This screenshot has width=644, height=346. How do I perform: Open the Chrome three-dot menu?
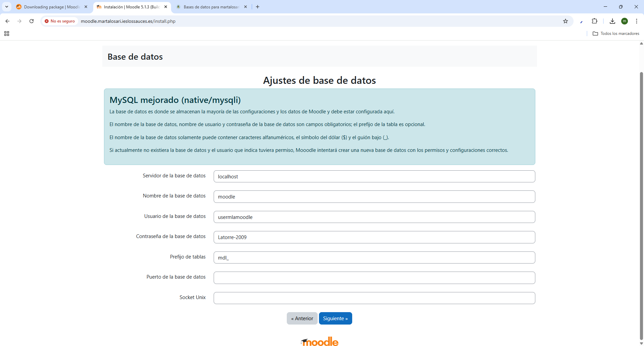point(637,21)
